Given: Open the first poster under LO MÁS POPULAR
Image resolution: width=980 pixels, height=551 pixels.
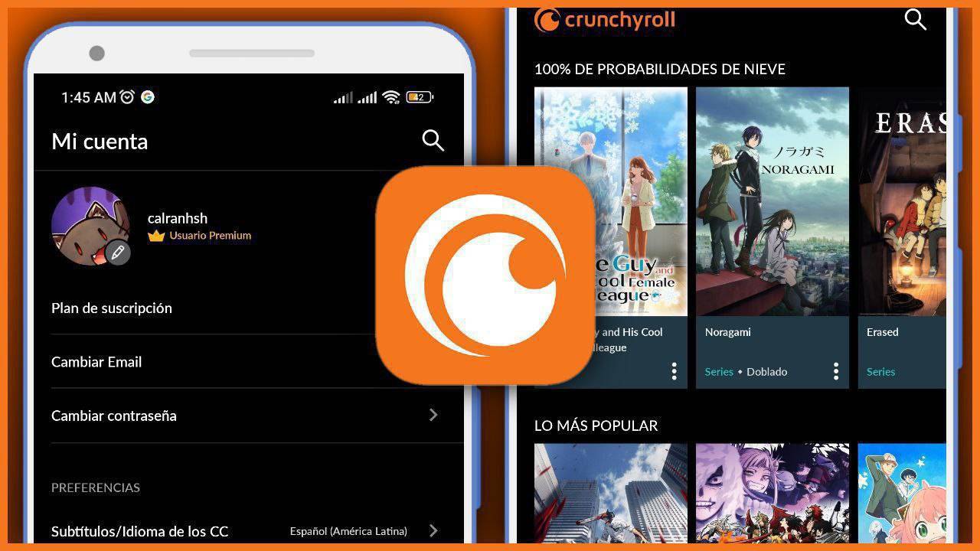Looking at the screenshot, I should point(610,494).
